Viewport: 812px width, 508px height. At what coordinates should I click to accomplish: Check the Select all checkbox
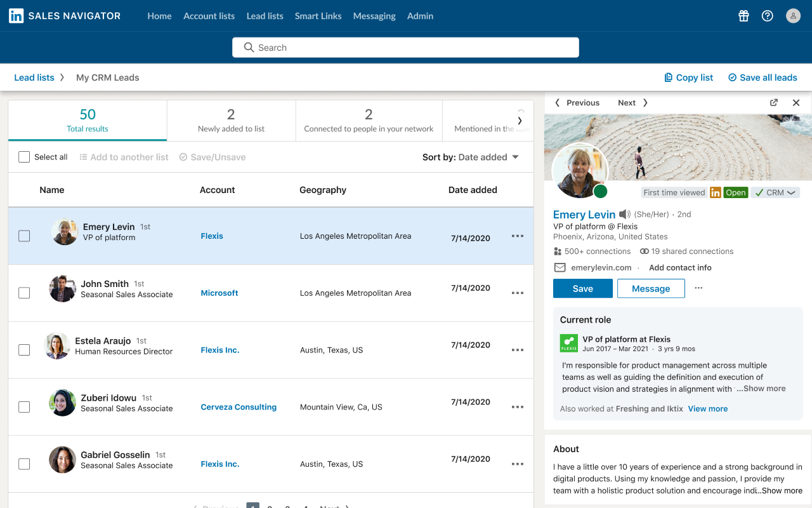coord(24,157)
